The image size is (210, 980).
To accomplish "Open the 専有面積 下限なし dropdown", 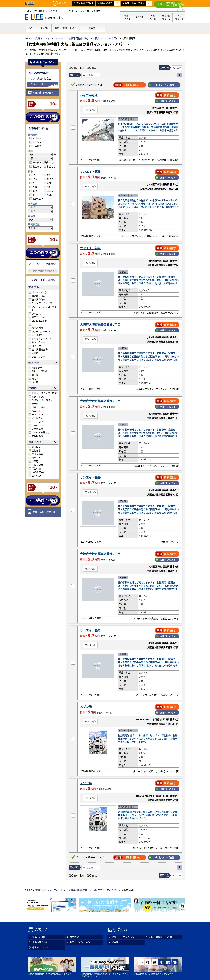I will [40, 207].
